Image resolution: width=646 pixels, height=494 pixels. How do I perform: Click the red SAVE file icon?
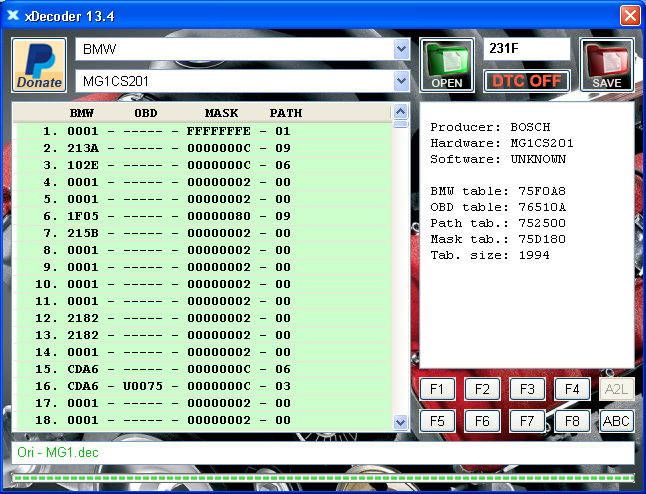[x=606, y=65]
